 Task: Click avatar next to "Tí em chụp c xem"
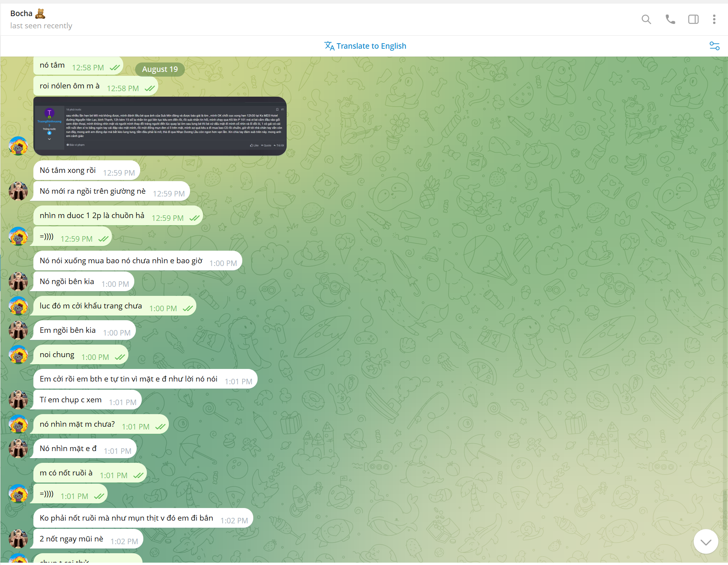(x=18, y=400)
